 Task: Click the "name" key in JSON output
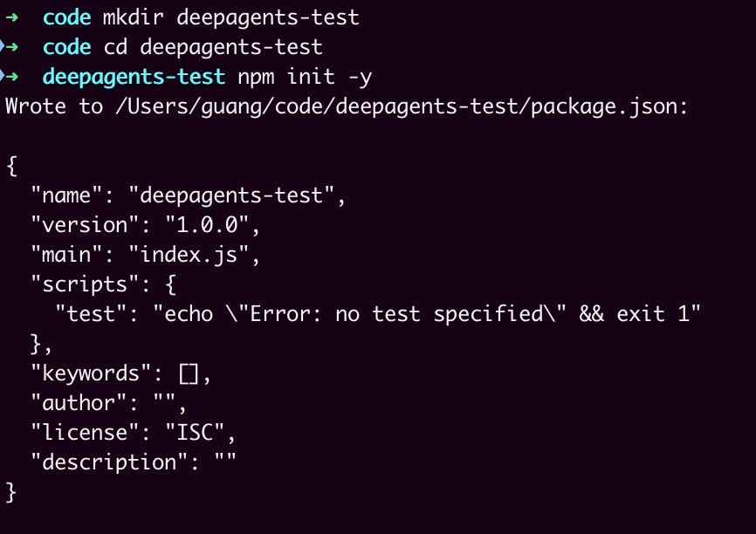click(66, 195)
